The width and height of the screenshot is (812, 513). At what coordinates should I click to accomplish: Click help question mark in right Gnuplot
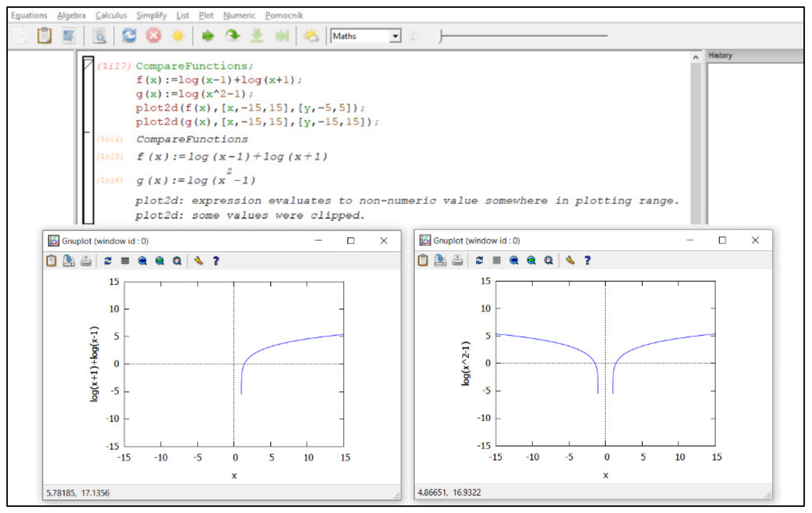[x=587, y=260]
